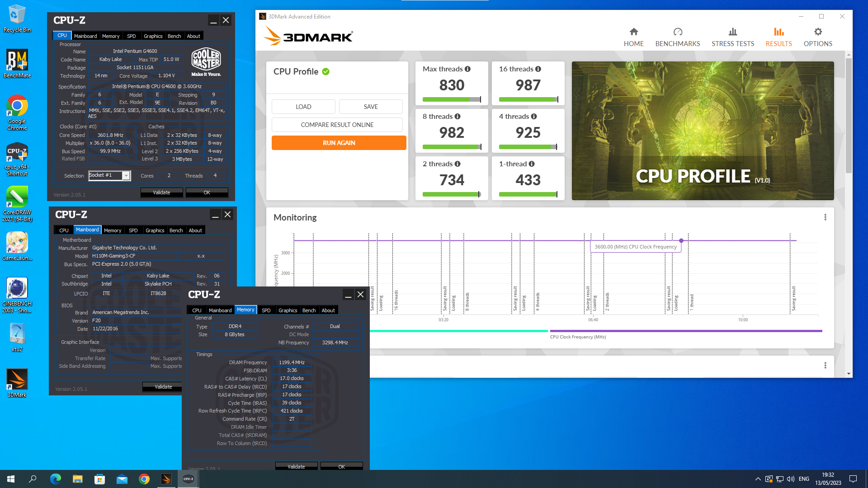Go to STRESS TESTS in 3DMark

click(x=732, y=37)
